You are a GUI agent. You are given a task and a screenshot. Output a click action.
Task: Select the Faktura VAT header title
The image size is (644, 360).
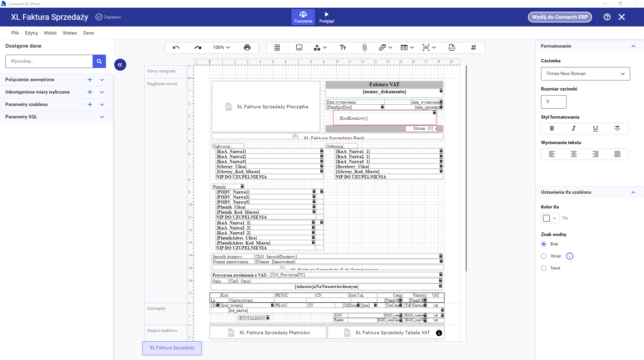point(384,84)
